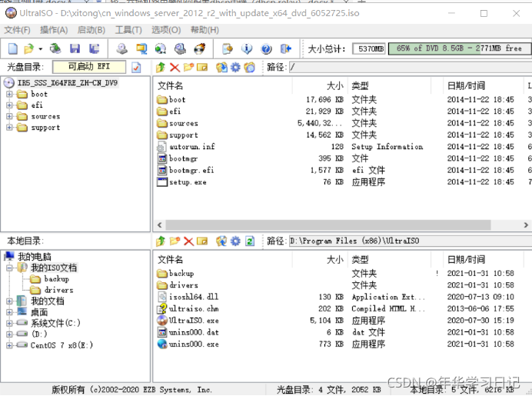Click the right arrow of image list scrollbar
This screenshot has width=532, height=396.
pos(526,225)
